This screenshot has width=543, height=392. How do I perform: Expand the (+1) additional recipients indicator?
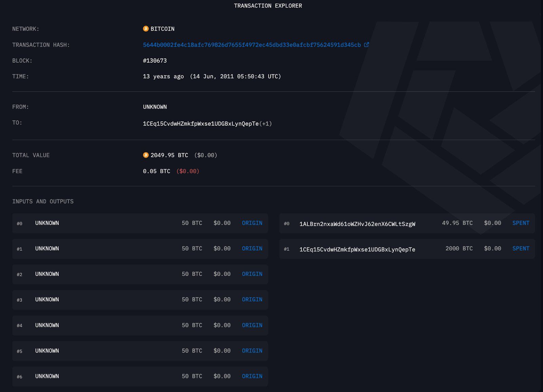click(x=266, y=124)
